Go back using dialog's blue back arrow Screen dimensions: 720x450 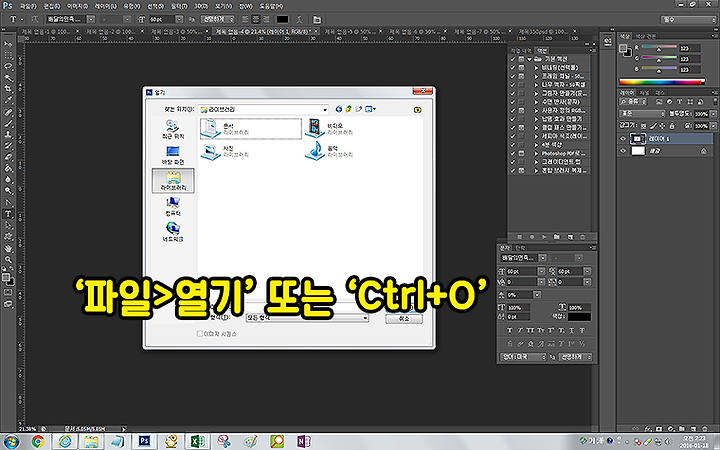339,109
